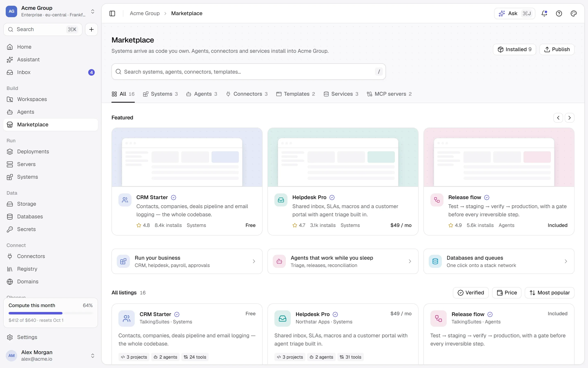Screen dimensions: 588x368
Task: Switch to the Systems tab
Action: 160,94
